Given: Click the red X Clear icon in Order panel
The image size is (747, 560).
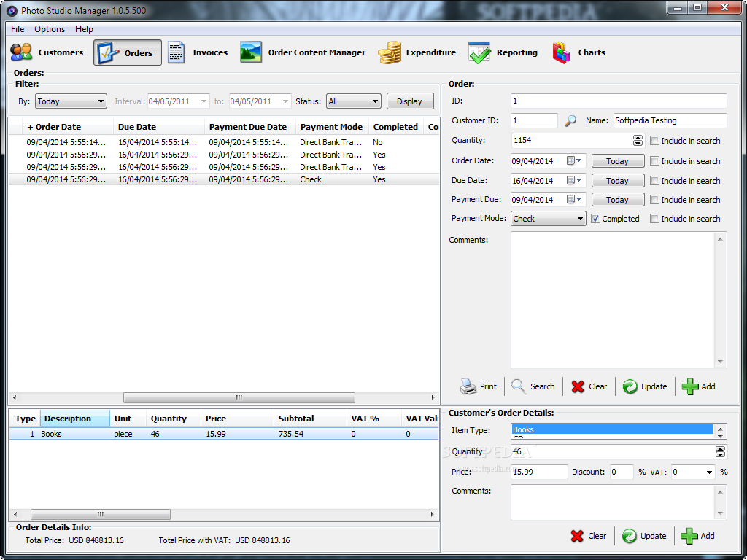Looking at the screenshot, I should tap(578, 386).
